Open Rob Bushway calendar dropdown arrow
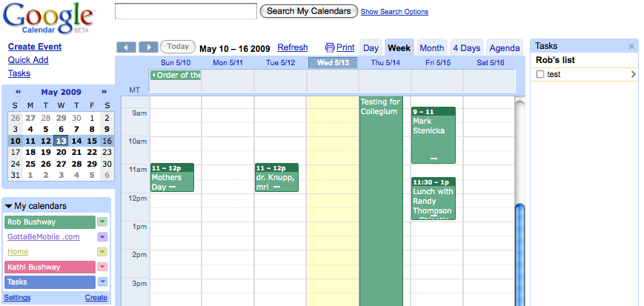 (x=102, y=222)
